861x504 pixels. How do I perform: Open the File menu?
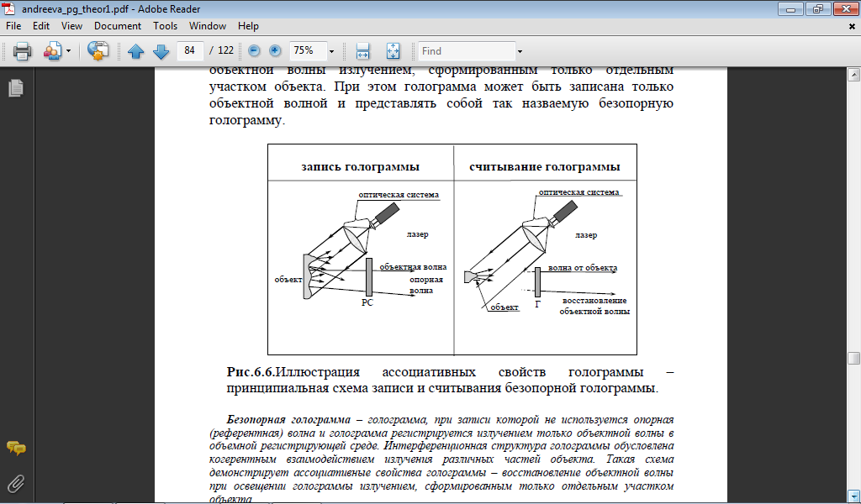click(x=13, y=26)
